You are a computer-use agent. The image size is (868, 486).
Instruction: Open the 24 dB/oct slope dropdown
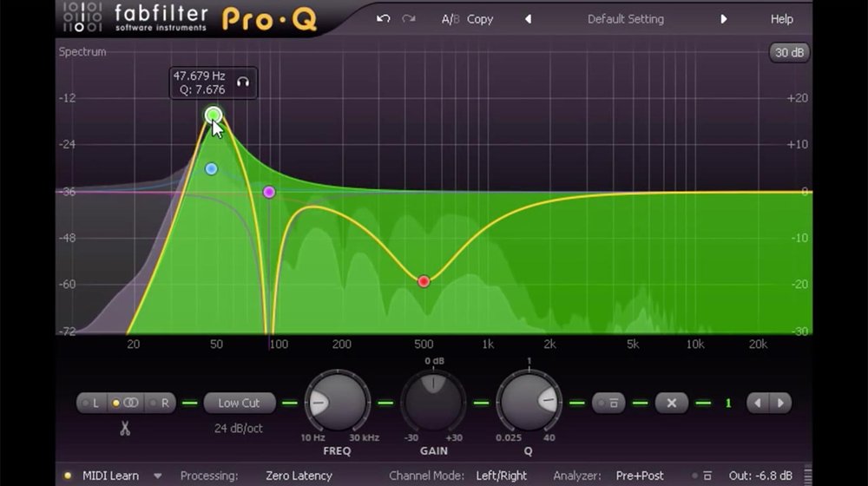[x=239, y=428]
